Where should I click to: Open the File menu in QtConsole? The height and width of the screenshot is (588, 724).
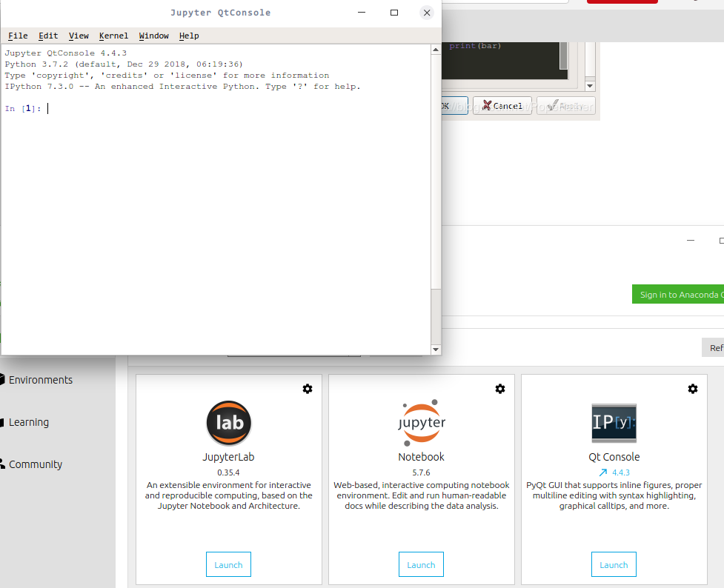[18, 35]
